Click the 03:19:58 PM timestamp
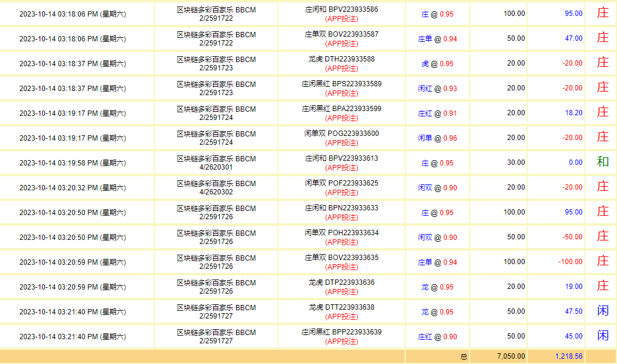This screenshot has width=617, height=364. point(72,163)
